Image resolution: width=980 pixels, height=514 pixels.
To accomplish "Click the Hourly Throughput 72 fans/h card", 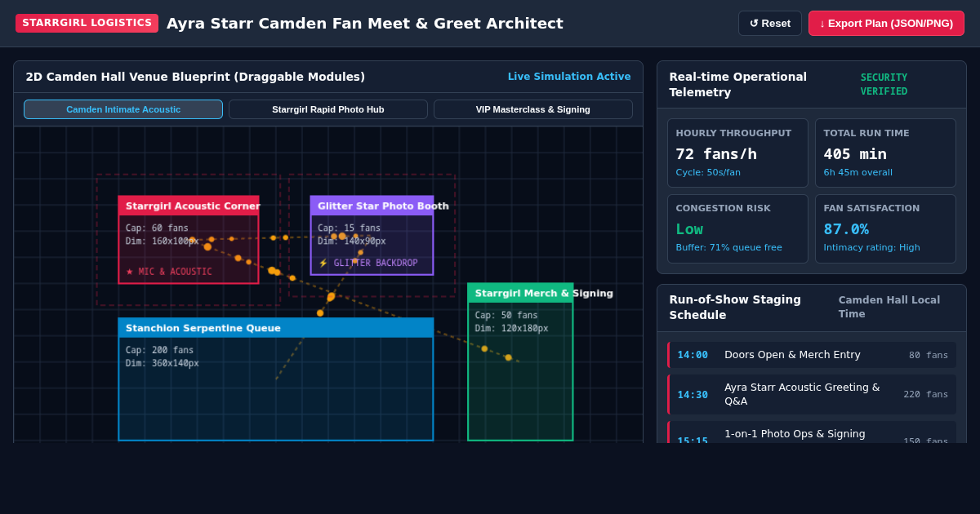I will tap(737, 153).
